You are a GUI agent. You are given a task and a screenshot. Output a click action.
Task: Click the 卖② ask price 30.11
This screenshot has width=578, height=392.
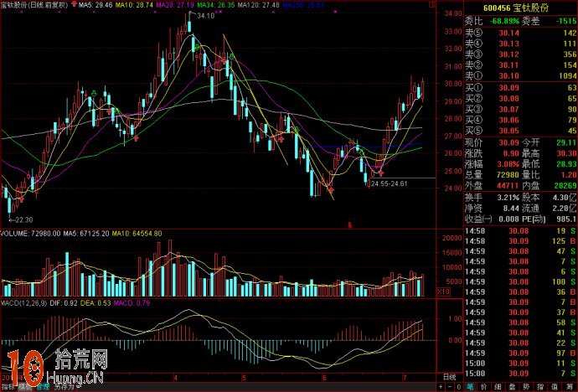coord(508,65)
